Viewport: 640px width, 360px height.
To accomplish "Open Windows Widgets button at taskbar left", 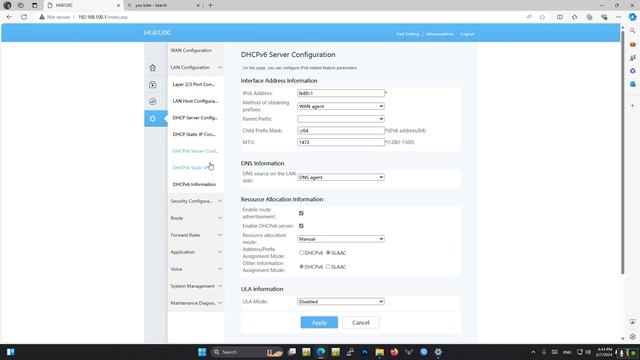I will [11, 352].
